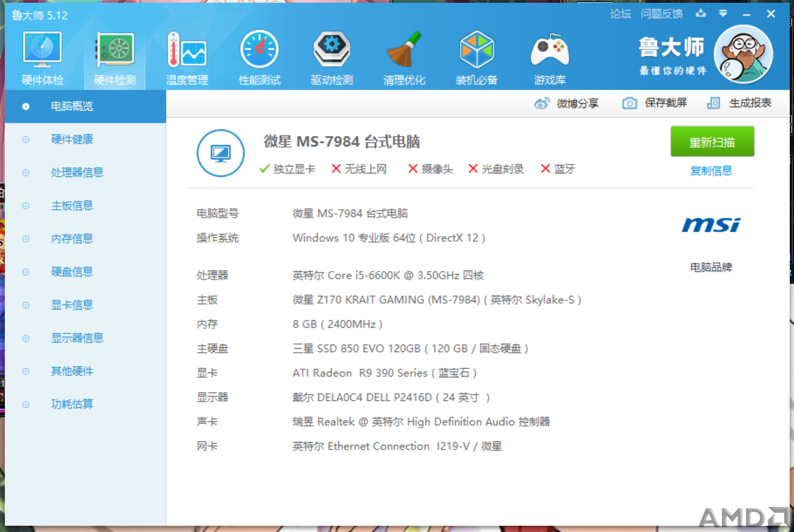
Task: Click the Windows 10 专业版 64位 value
Action: [x=389, y=238]
